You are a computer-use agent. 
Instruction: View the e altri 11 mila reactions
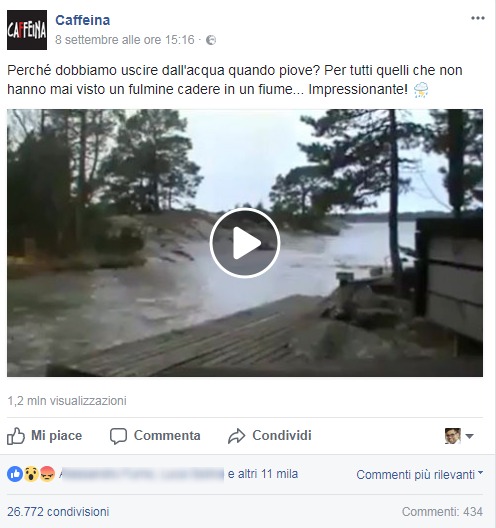(263, 474)
